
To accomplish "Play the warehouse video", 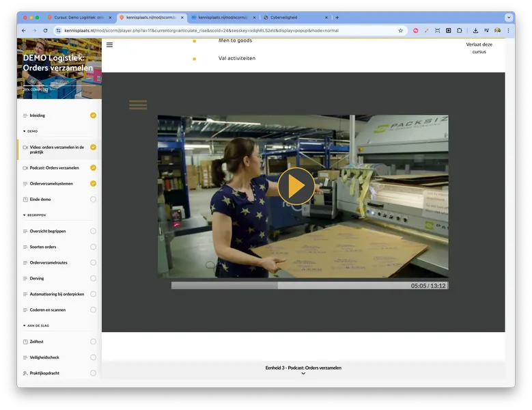I will 296,186.
